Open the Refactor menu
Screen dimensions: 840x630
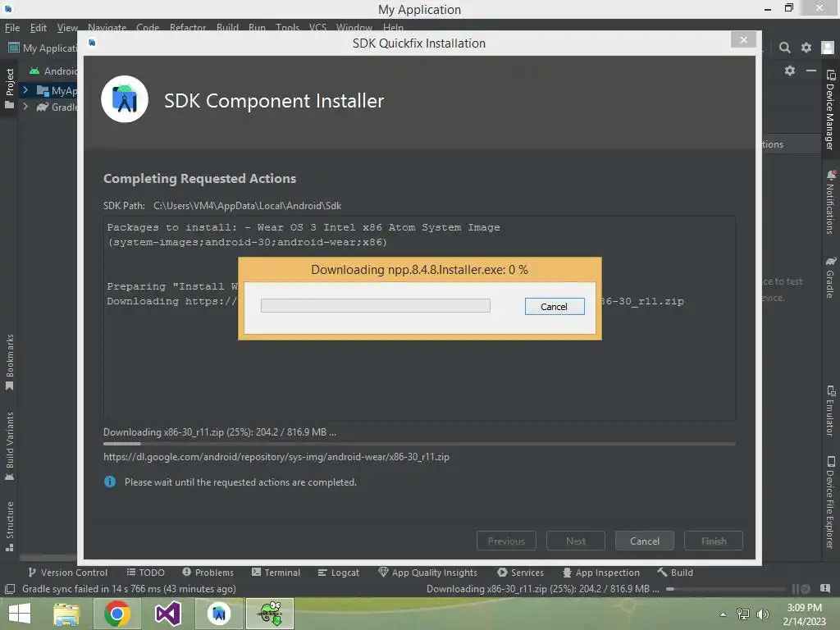point(188,28)
